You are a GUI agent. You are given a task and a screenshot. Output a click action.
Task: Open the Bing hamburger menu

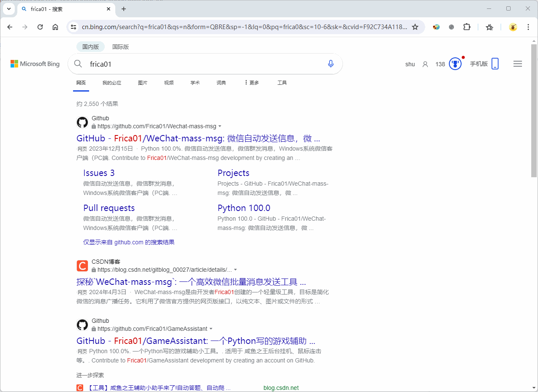click(x=518, y=64)
